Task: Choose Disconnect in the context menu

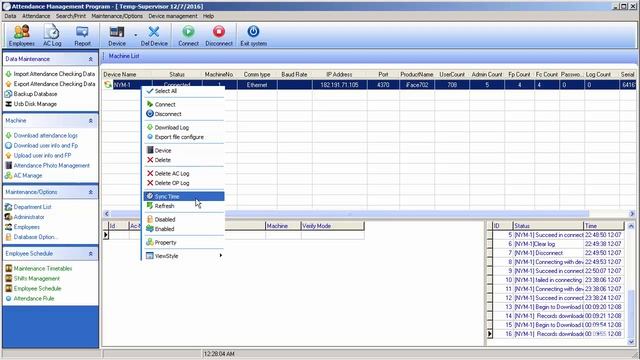Action: tap(184, 114)
